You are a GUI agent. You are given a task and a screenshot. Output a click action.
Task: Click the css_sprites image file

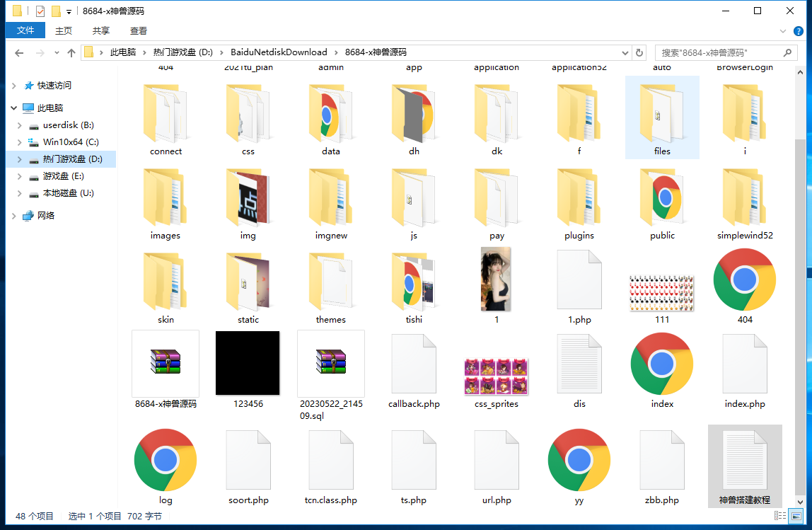[496, 376]
